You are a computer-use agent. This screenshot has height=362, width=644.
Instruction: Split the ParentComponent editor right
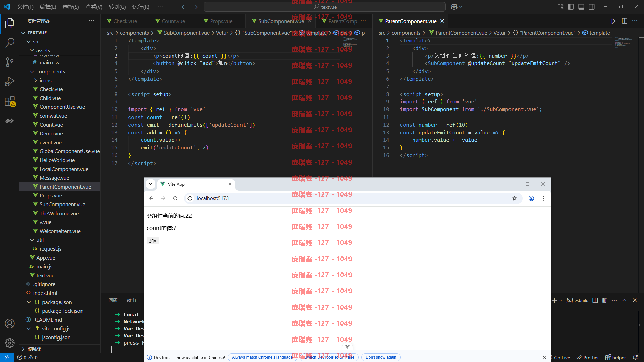624,21
